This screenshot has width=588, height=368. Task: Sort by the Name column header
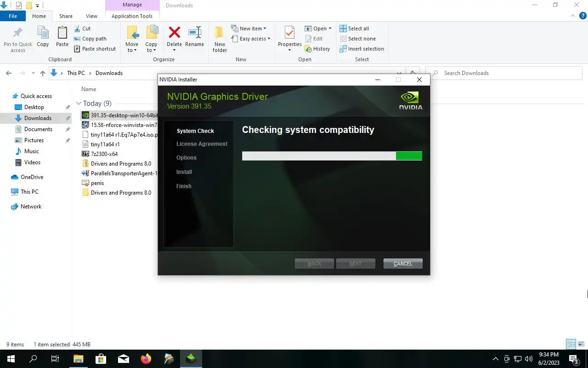(x=89, y=89)
